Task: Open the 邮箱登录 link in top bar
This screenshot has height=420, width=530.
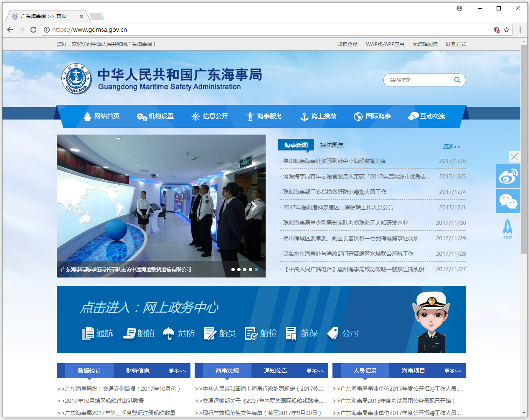Action: [347, 44]
